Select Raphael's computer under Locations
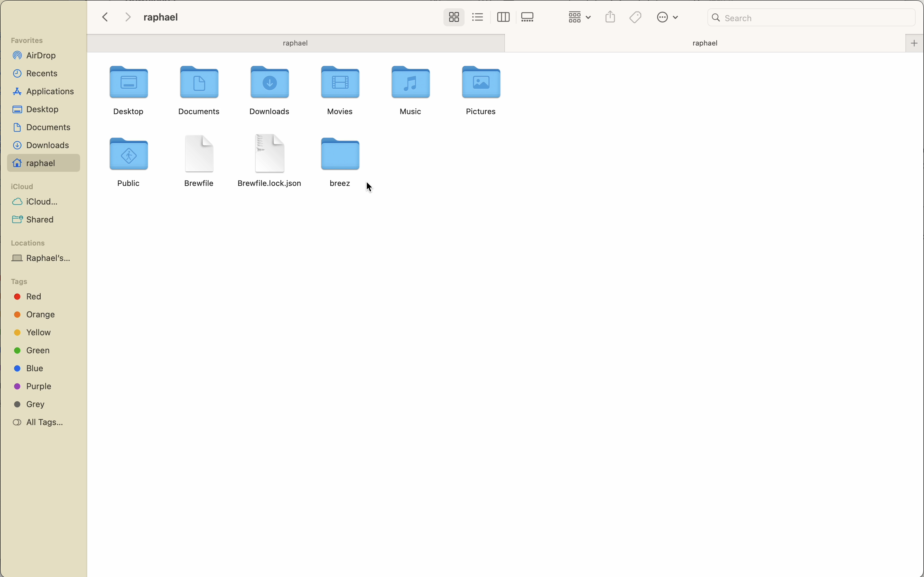This screenshot has height=577, width=924. click(x=44, y=258)
